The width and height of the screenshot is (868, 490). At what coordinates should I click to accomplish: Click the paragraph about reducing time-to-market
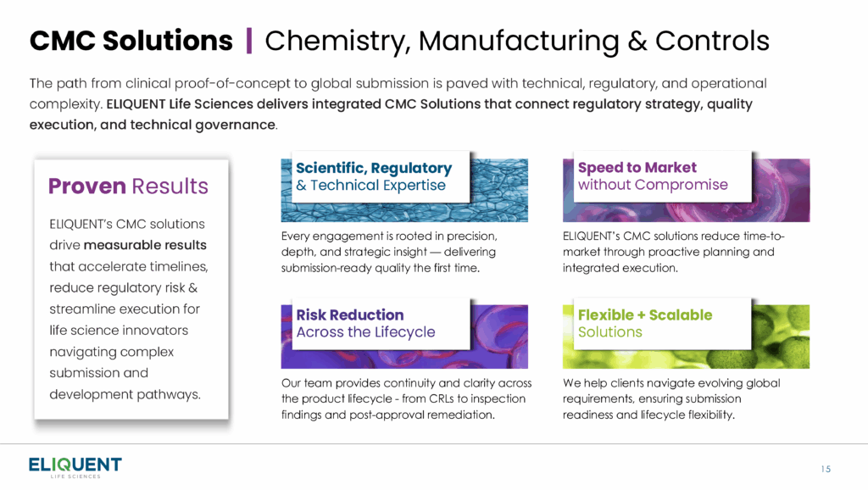(674, 252)
